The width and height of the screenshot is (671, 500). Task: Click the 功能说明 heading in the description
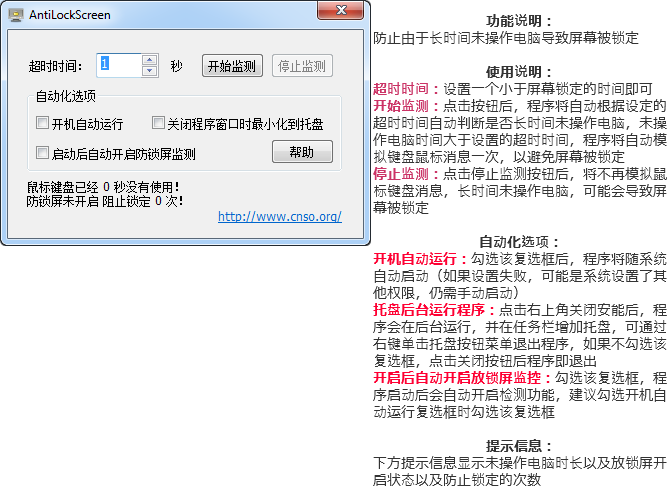(x=520, y=21)
